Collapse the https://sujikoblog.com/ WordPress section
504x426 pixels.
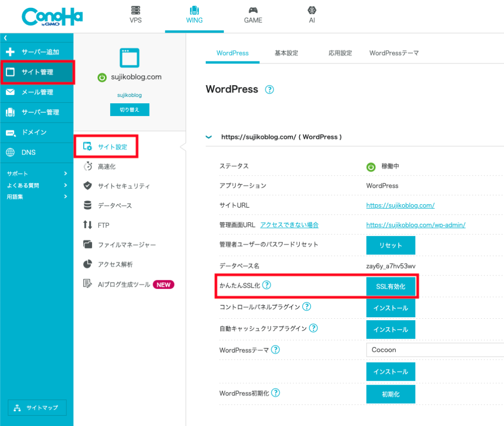pyautogui.click(x=209, y=137)
